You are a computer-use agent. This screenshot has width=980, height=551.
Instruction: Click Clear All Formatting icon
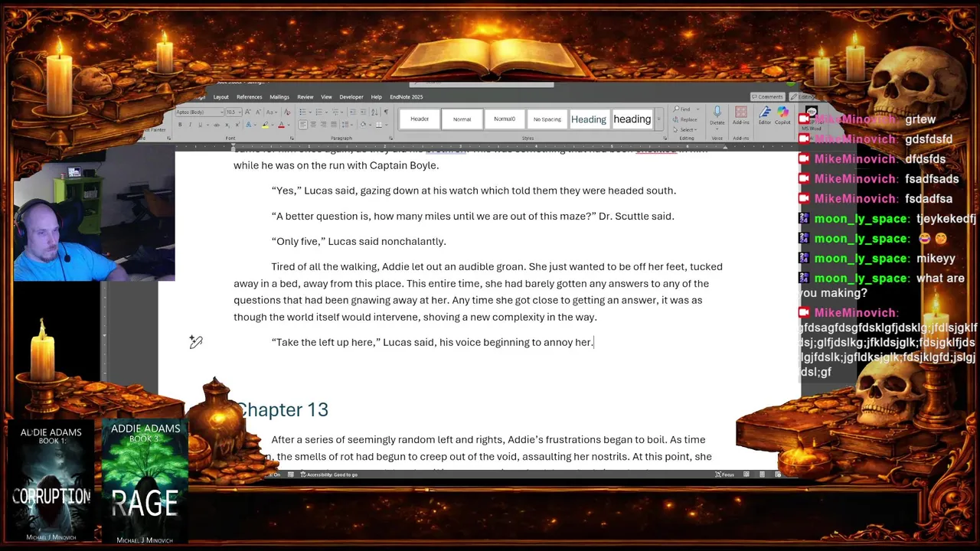click(287, 112)
